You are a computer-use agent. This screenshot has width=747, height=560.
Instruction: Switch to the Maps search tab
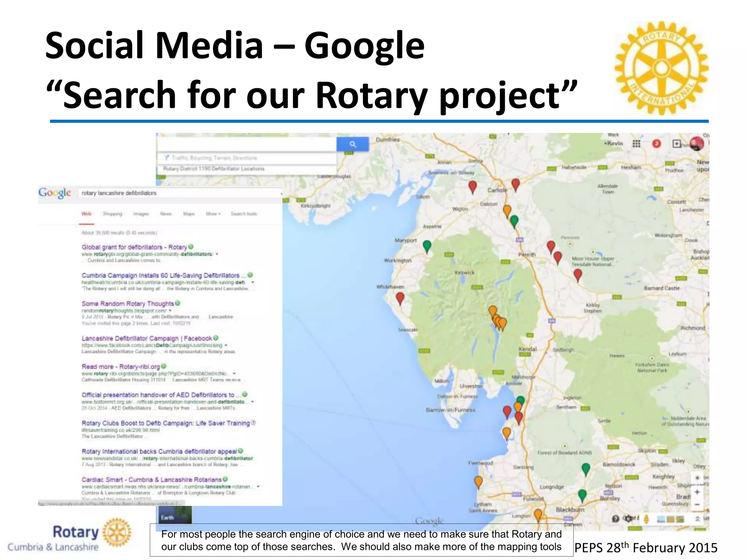(189, 214)
